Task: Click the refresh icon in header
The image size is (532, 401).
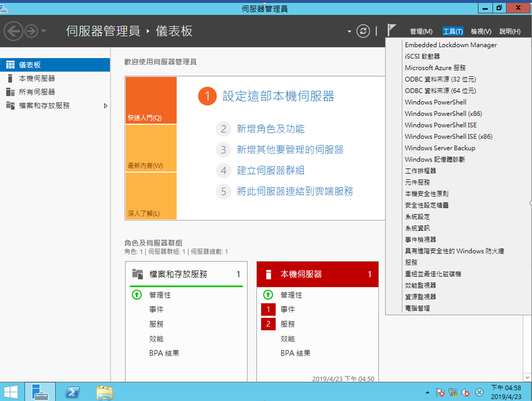Action: pyautogui.click(x=363, y=31)
